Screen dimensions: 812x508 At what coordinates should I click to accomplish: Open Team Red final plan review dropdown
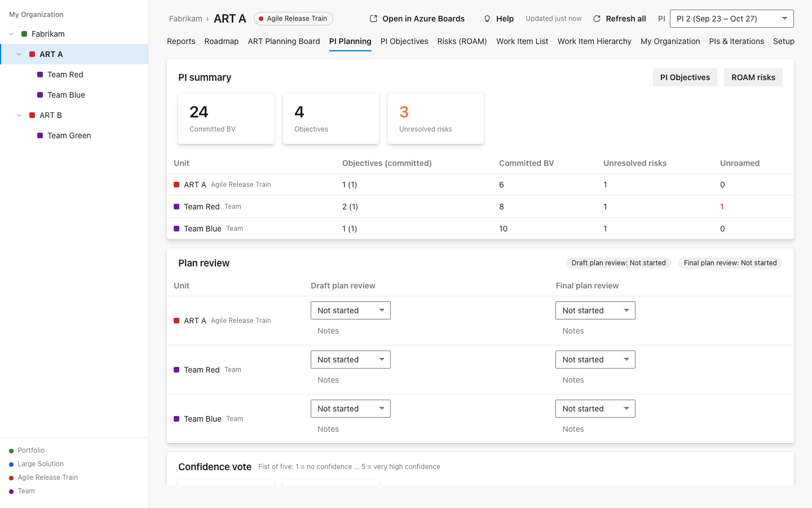point(595,360)
